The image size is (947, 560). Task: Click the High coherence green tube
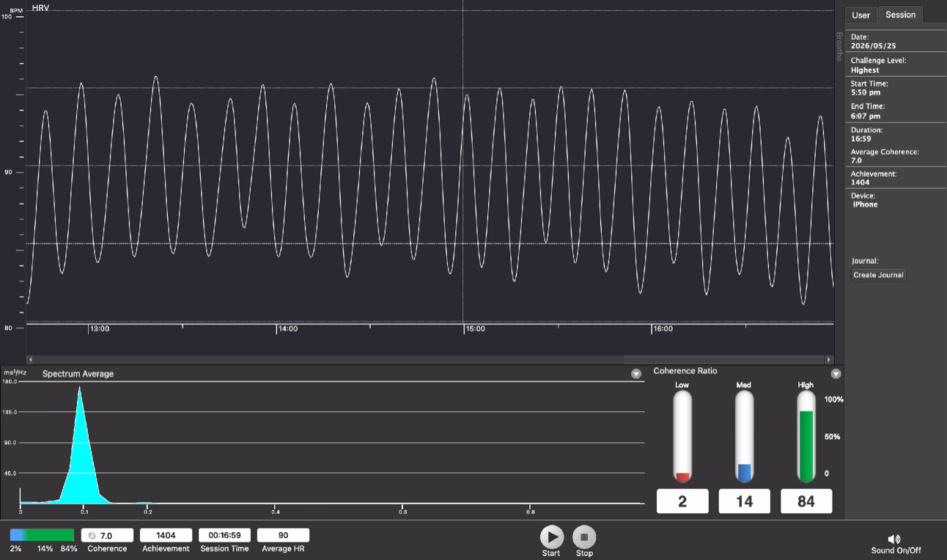click(x=806, y=436)
